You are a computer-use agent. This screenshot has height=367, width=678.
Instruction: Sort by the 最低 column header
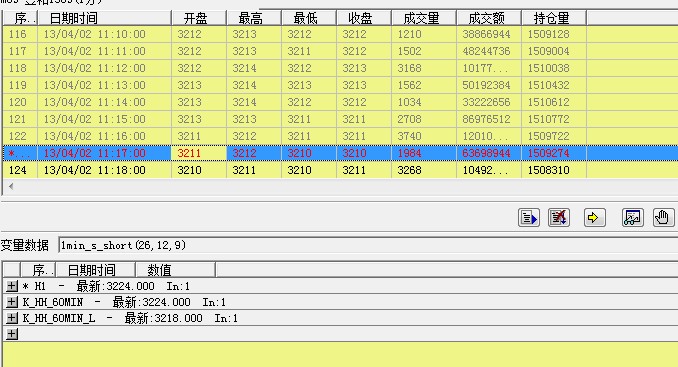pyautogui.click(x=309, y=18)
